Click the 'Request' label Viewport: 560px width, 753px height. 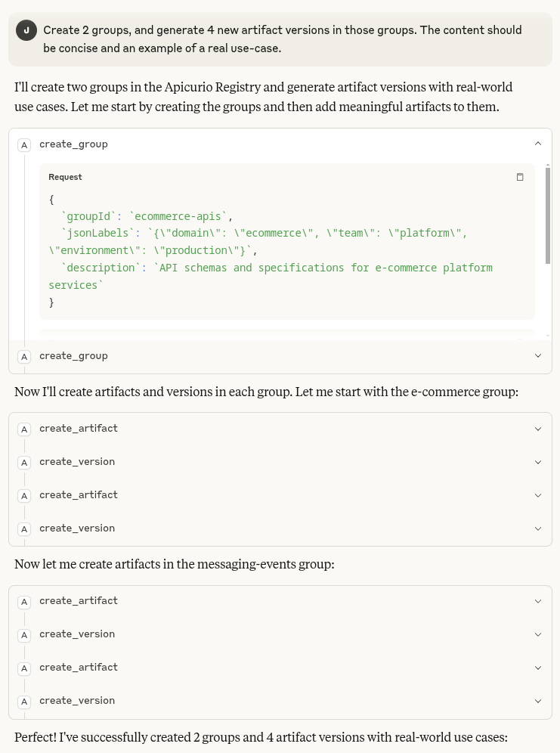[x=65, y=177]
